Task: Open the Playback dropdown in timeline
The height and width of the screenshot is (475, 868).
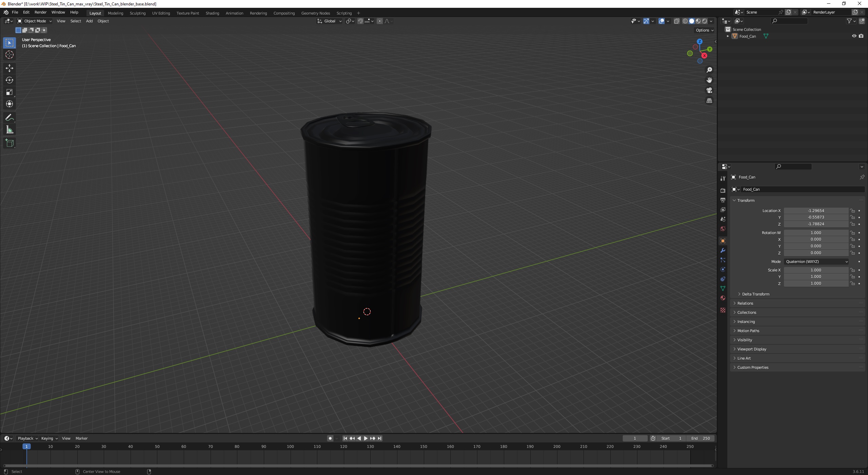Action: click(x=27, y=438)
